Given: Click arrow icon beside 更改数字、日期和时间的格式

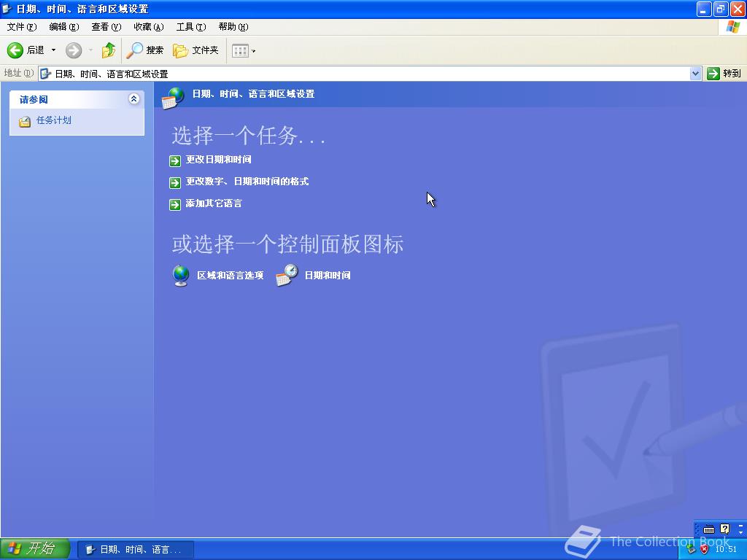Looking at the screenshot, I should pyautogui.click(x=175, y=182).
